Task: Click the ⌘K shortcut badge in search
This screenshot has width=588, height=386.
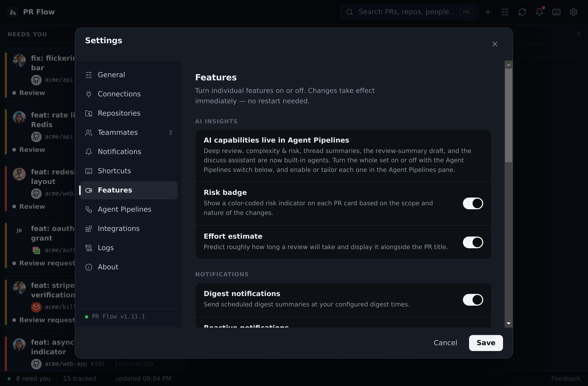Action: coord(466,12)
